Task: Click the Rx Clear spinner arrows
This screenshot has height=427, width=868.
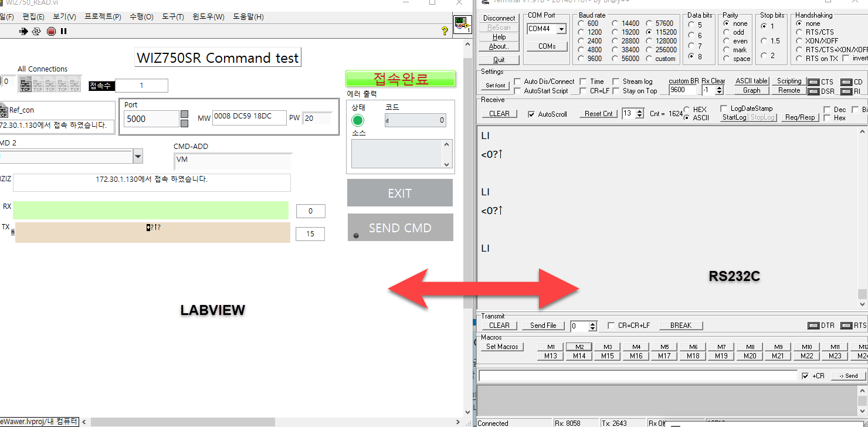Action: click(720, 90)
